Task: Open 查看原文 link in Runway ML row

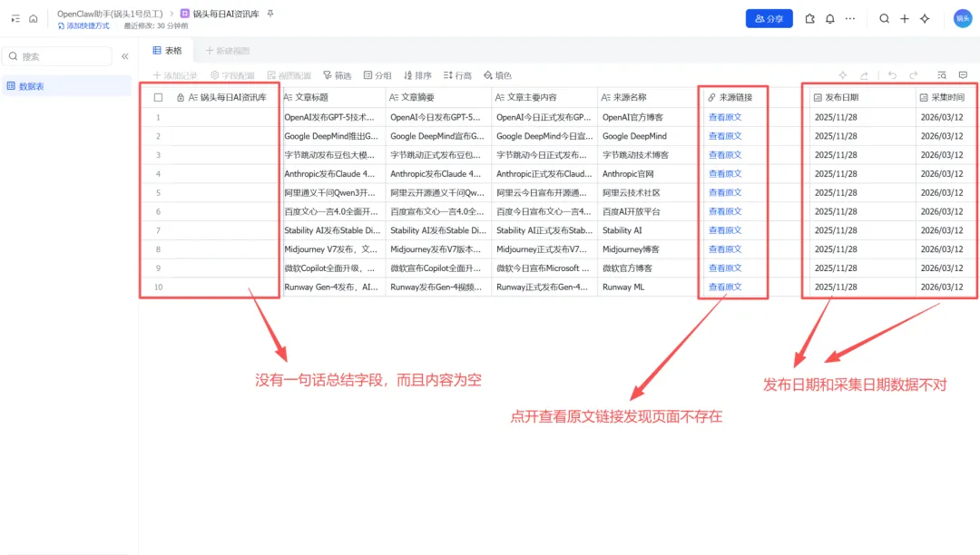Action: coord(725,287)
